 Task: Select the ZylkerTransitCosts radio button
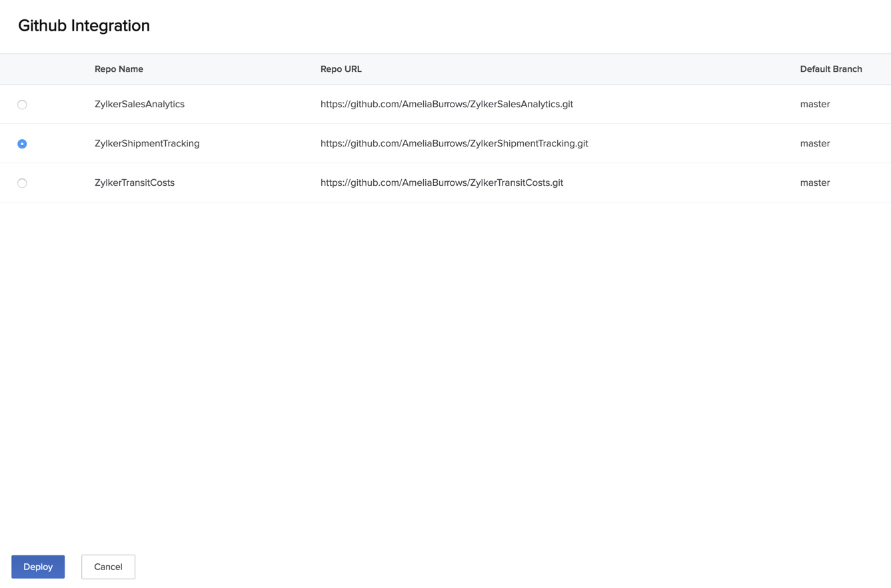22,182
